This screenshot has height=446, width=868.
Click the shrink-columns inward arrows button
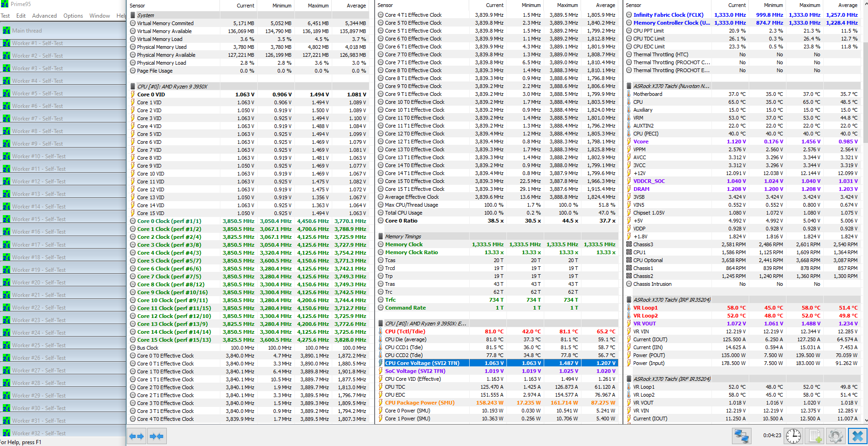(157, 436)
